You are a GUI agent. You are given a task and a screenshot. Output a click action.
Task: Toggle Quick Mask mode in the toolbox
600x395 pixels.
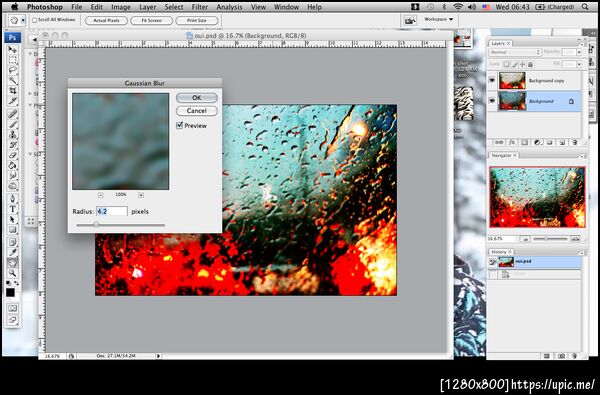pos(12,308)
